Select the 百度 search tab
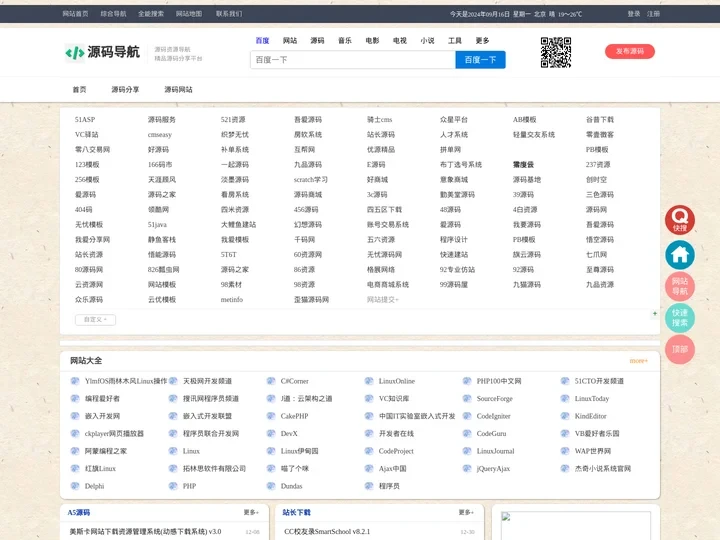Screen dimensions: 720x540 point(262,40)
